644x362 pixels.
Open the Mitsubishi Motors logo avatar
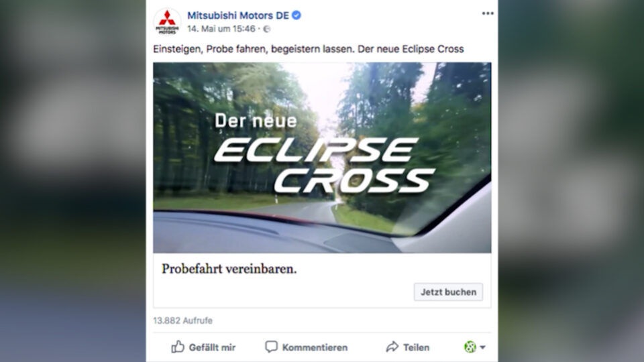coord(167,21)
